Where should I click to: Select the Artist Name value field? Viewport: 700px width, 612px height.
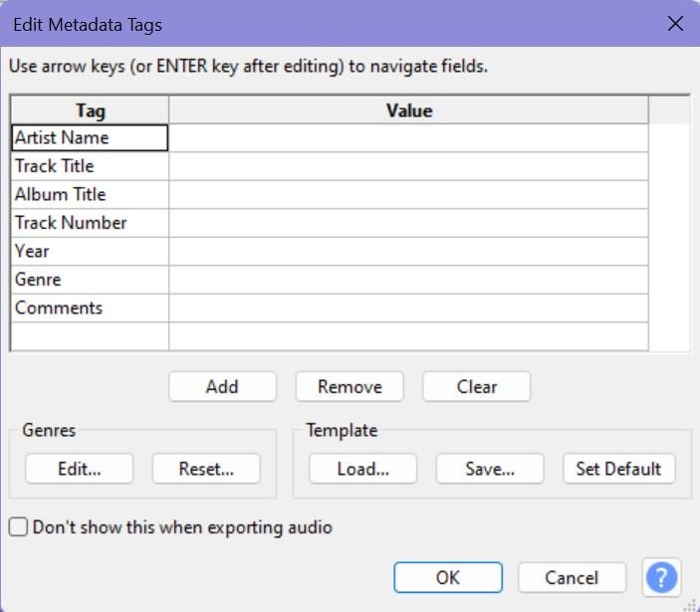(408, 138)
